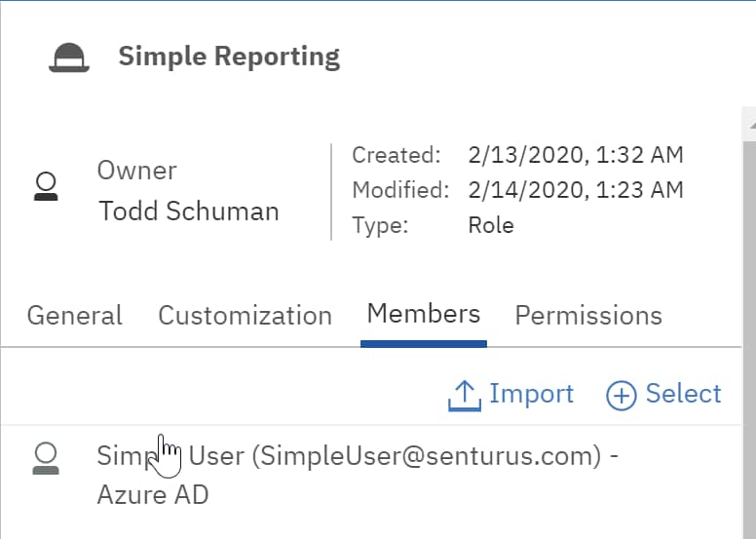Screen dimensions: 756x539
Task: Click the owner user icon
Action: click(x=46, y=186)
